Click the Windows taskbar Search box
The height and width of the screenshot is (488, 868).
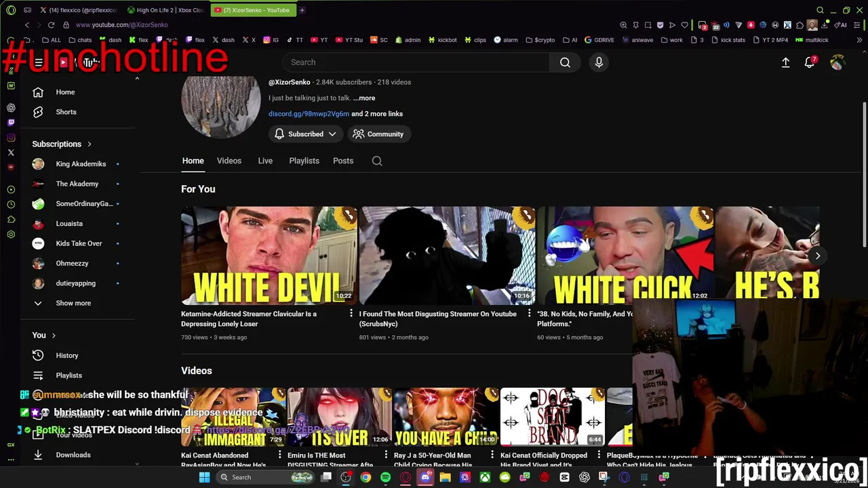click(264, 477)
